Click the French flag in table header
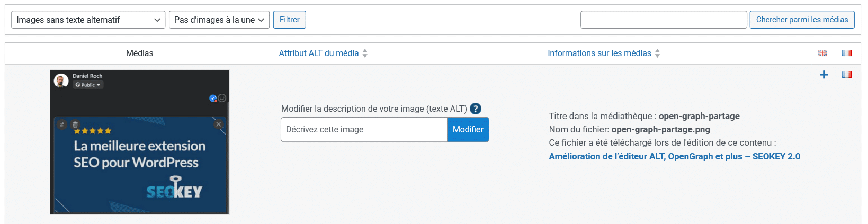Viewport: 868px width, 224px height. (x=847, y=53)
